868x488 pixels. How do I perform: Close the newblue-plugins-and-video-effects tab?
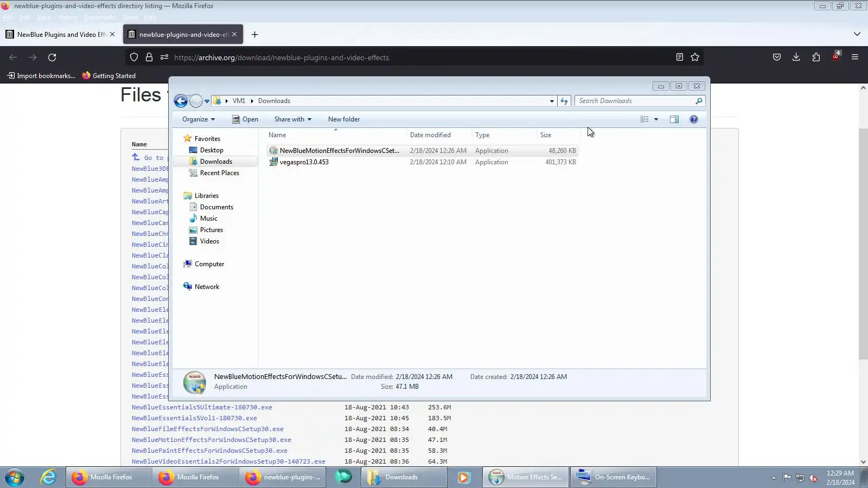tap(234, 34)
